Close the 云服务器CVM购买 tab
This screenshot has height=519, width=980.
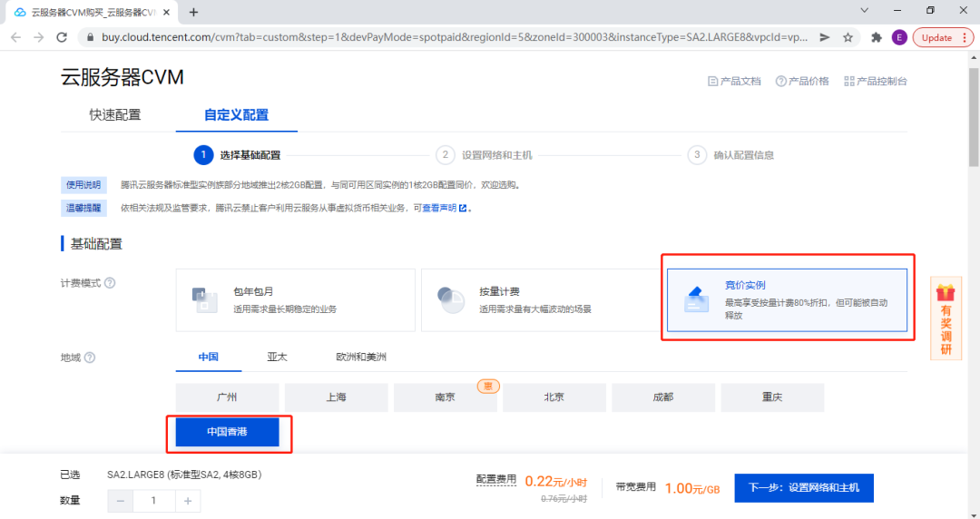(x=166, y=12)
